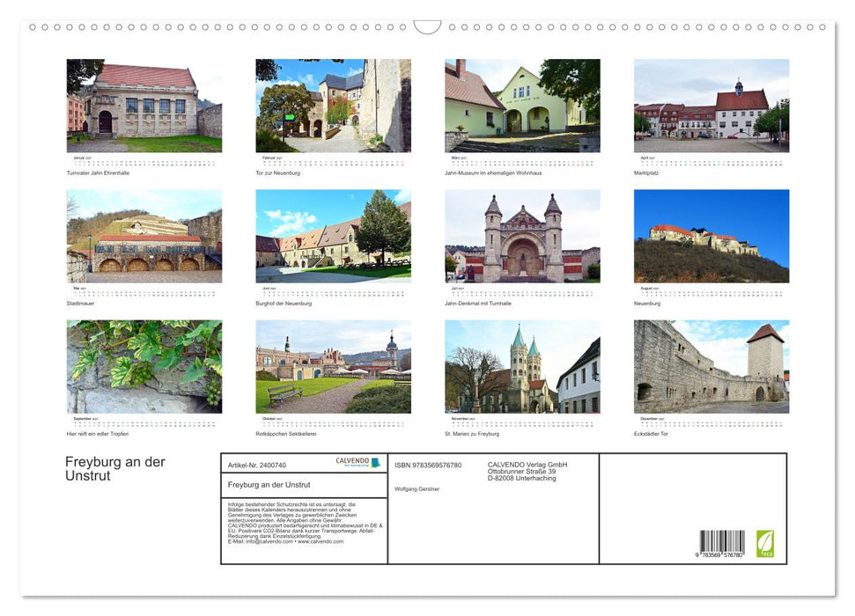Click the grape vine photo for September
The height and width of the screenshot is (616, 855).
(144, 367)
